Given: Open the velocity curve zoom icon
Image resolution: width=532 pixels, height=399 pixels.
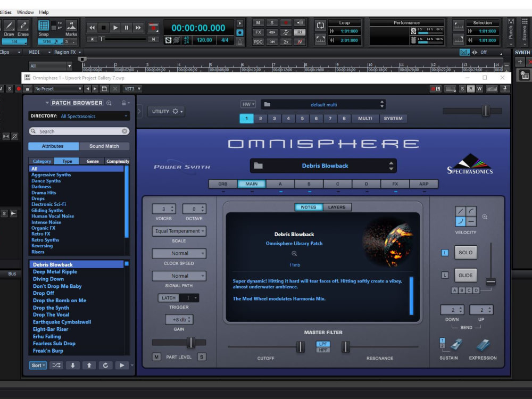Looking at the screenshot, I should coord(485,217).
